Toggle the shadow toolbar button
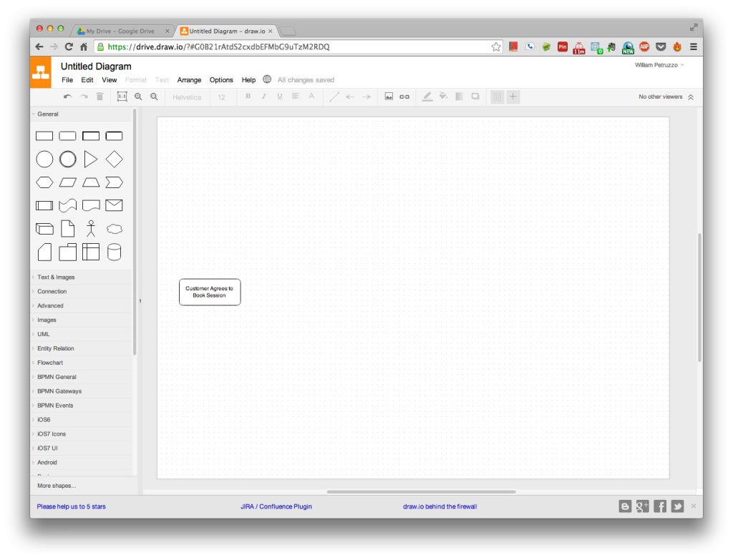The image size is (733, 560). [x=475, y=97]
